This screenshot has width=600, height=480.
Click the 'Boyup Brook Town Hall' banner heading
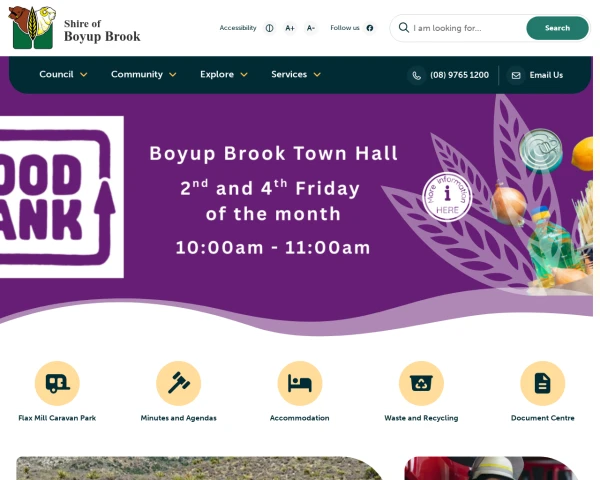coord(274,153)
